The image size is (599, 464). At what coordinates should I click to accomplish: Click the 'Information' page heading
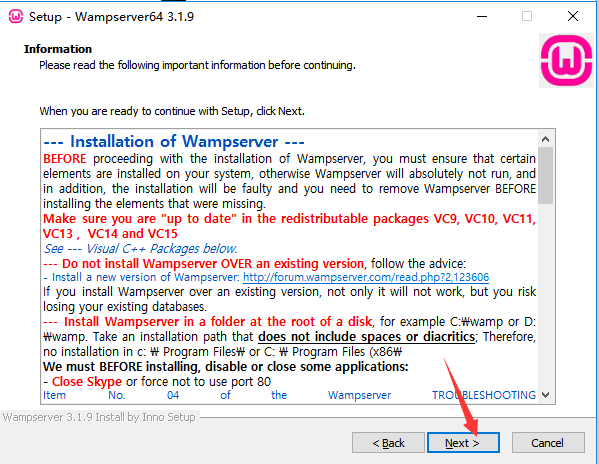(x=58, y=49)
